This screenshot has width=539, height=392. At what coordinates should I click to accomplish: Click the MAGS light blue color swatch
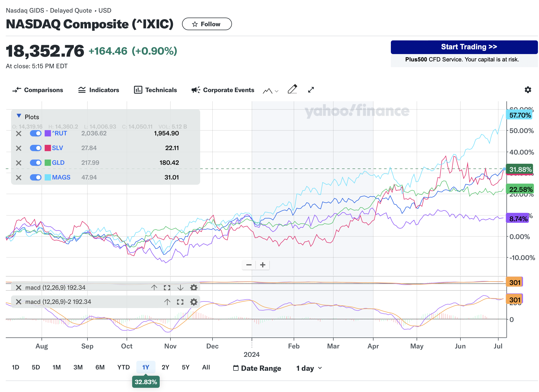coord(48,177)
